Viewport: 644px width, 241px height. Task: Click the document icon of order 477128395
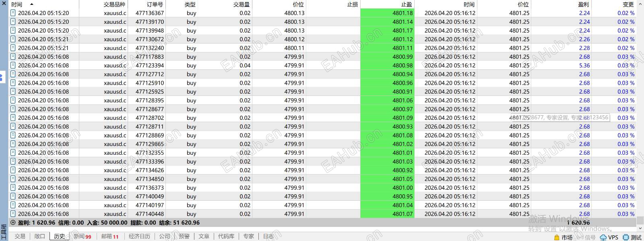(13, 100)
